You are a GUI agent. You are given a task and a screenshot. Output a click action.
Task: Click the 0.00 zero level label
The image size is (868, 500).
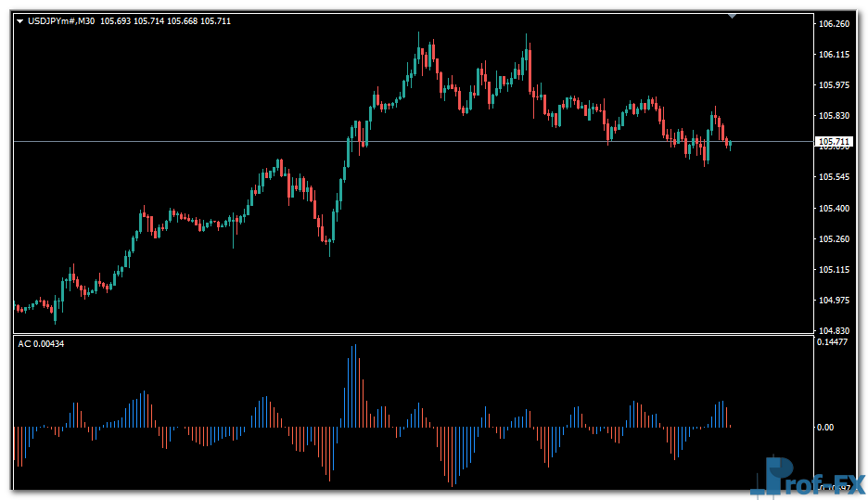point(825,428)
